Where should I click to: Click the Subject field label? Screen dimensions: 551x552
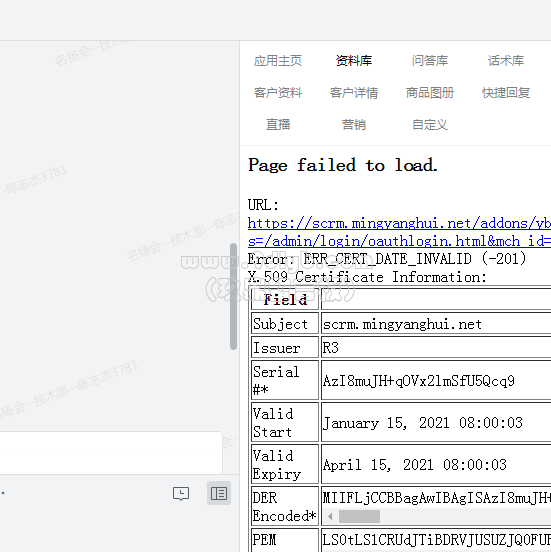click(280, 324)
